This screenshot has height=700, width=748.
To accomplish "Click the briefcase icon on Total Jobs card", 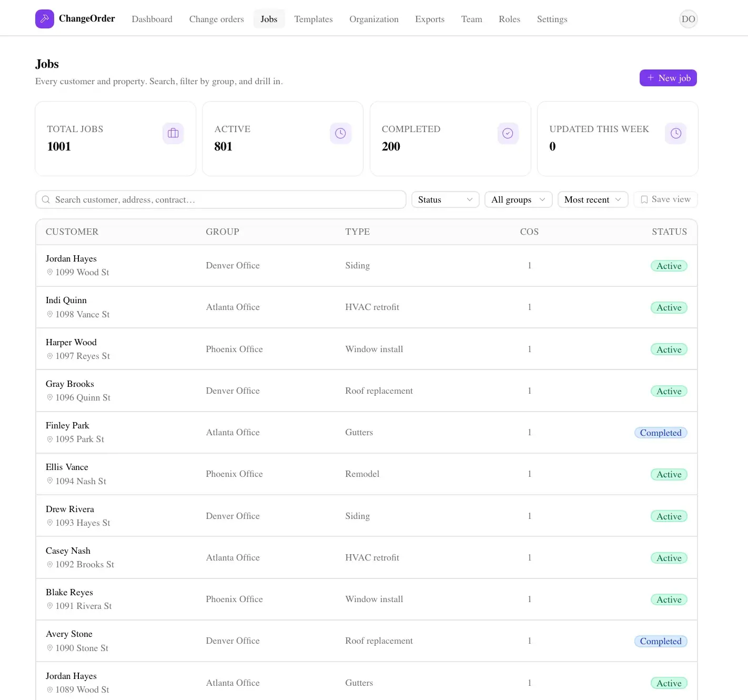I will (x=173, y=133).
